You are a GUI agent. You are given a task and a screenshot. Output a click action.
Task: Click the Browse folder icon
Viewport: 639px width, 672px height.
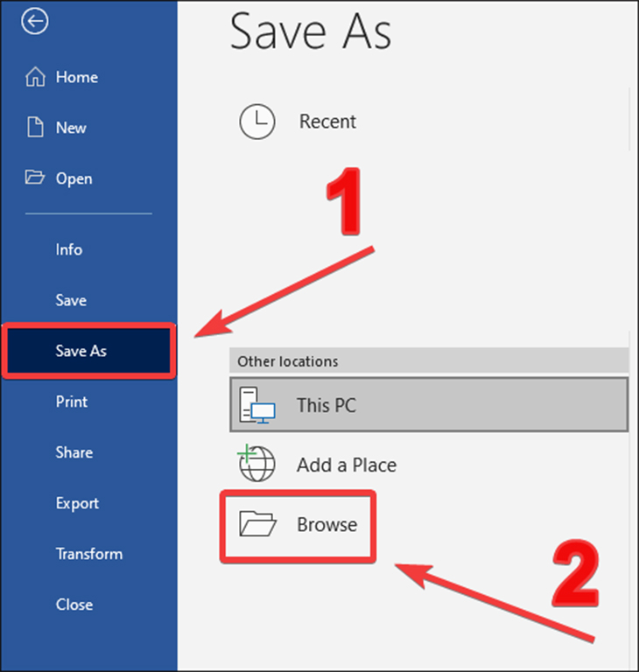tap(257, 524)
